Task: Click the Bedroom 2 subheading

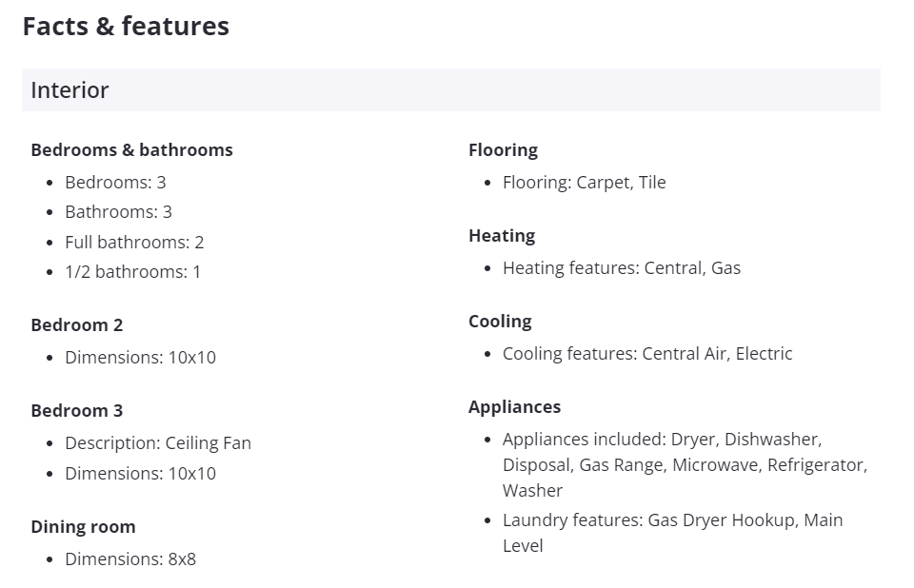Action: tap(76, 325)
